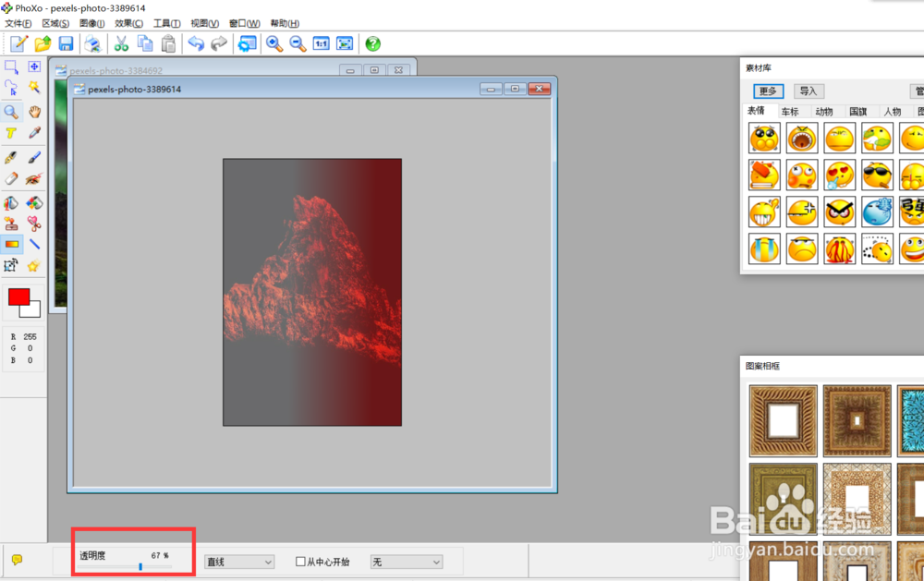Open the 区域 menu

(x=55, y=24)
